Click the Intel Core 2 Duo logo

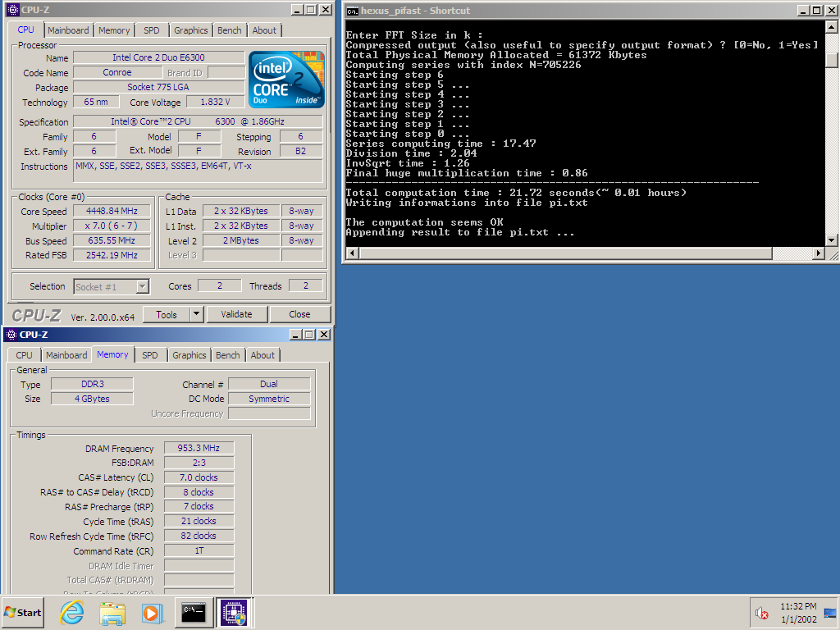(x=286, y=80)
